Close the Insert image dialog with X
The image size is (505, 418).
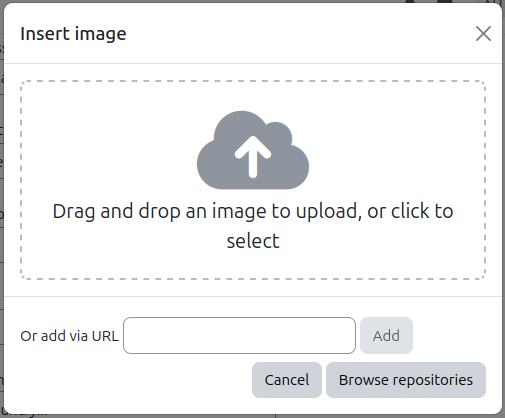[x=483, y=34]
